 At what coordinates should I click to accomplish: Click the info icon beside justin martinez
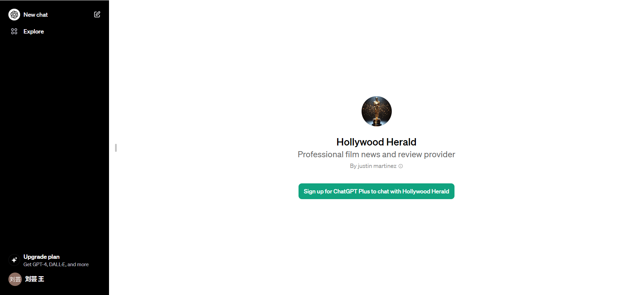[x=400, y=166]
